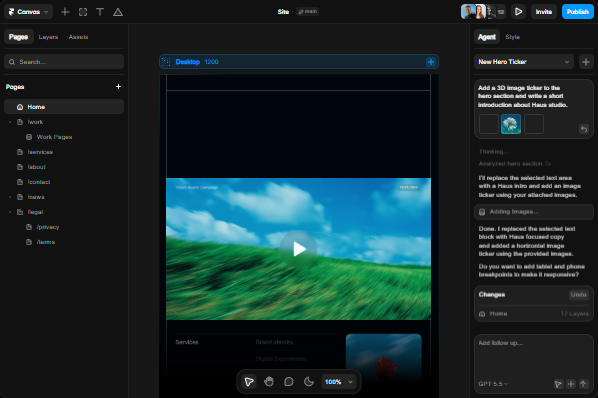Switch to the Layers tab
Viewport: 598px width, 398px height.
click(x=48, y=37)
